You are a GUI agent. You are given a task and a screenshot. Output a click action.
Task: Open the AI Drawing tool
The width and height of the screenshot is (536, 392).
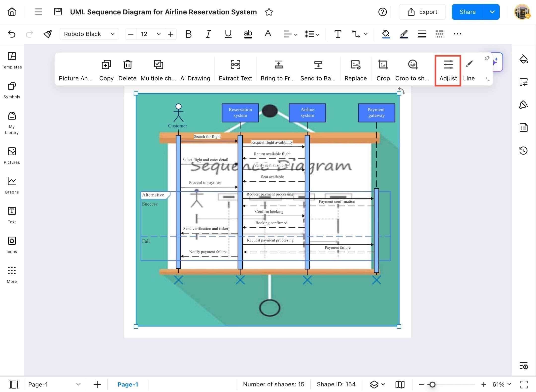pos(195,69)
